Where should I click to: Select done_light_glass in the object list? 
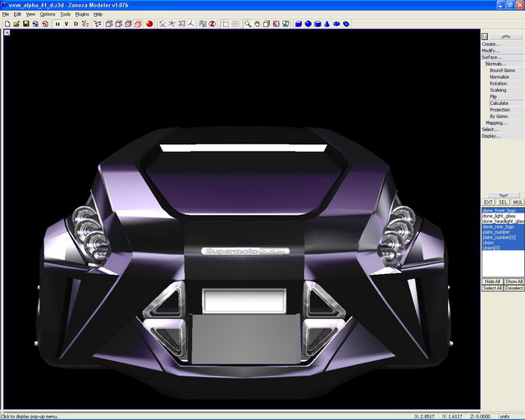(499, 217)
